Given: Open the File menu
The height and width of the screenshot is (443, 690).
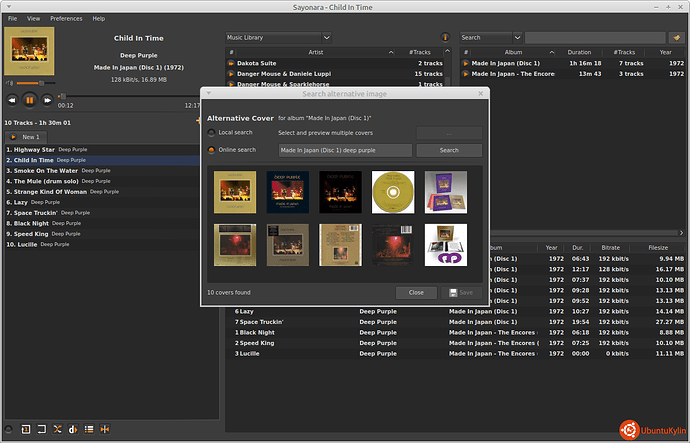Looking at the screenshot, I should tap(12, 18).
